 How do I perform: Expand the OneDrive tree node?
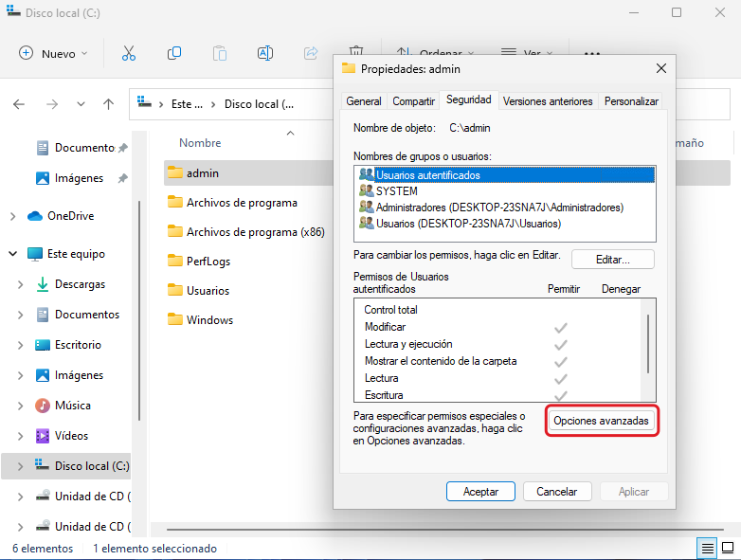[12, 216]
